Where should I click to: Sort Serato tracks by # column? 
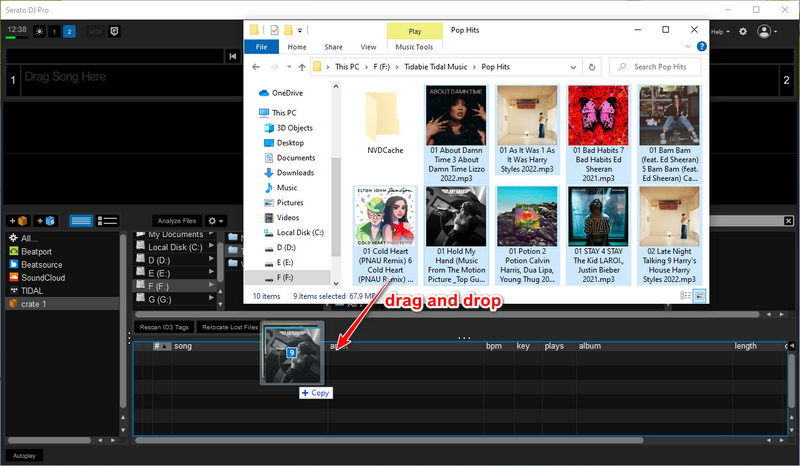click(162, 346)
